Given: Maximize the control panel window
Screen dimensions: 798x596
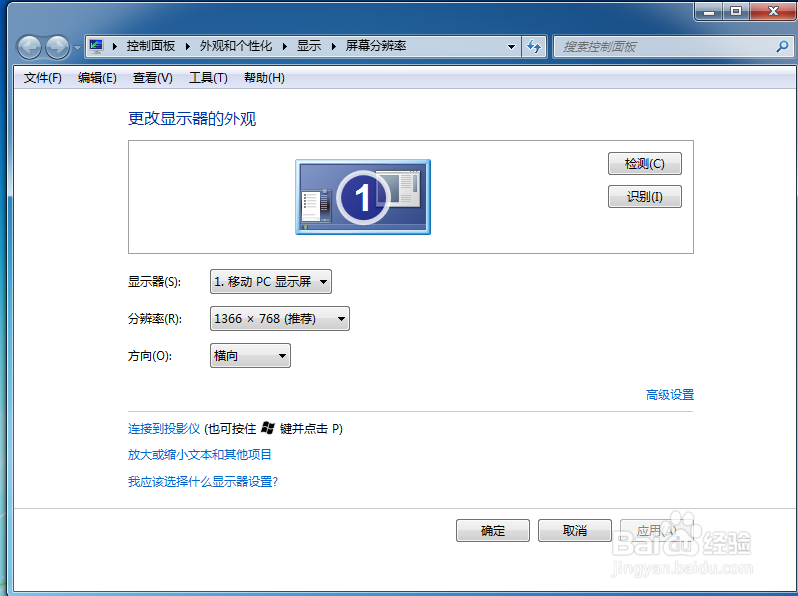Looking at the screenshot, I should tap(735, 11).
